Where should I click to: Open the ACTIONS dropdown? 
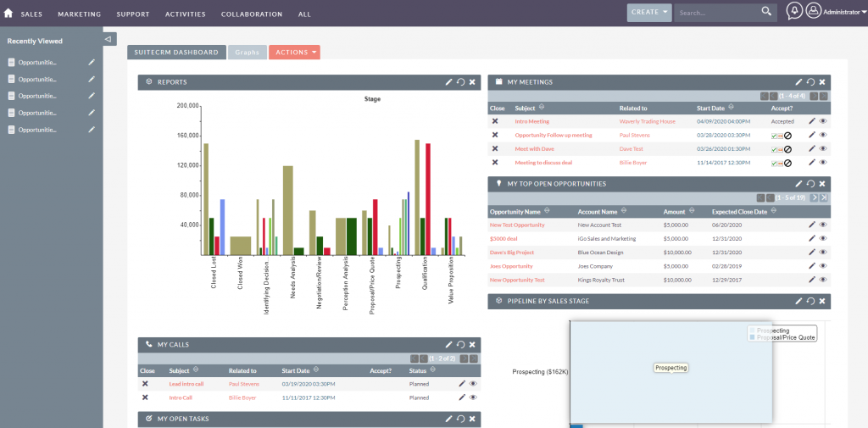[x=294, y=52]
